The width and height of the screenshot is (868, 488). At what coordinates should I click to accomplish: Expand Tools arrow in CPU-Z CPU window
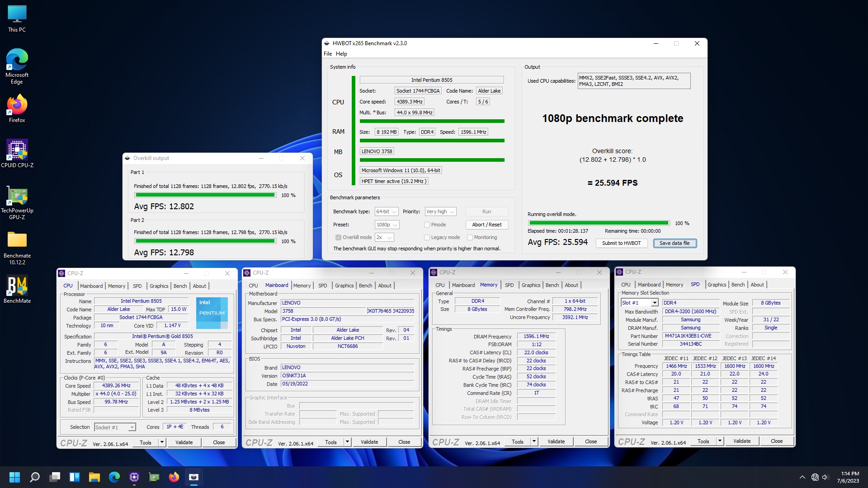[x=162, y=442]
